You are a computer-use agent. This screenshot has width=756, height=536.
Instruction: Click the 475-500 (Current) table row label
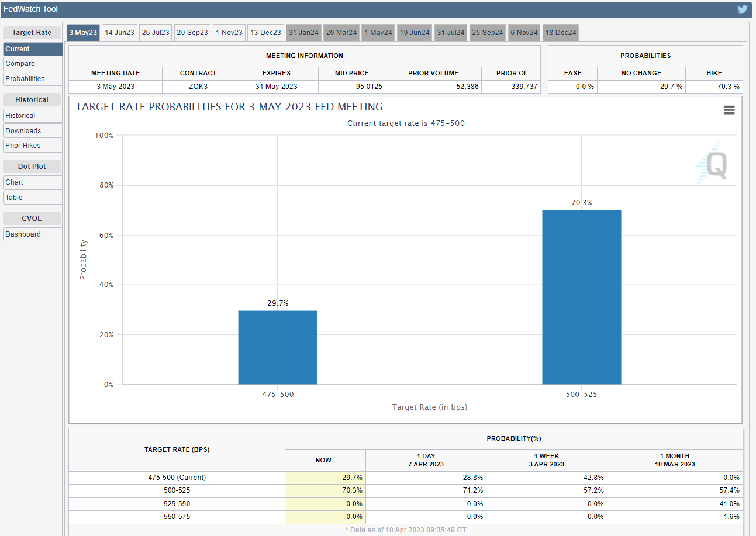click(177, 478)
